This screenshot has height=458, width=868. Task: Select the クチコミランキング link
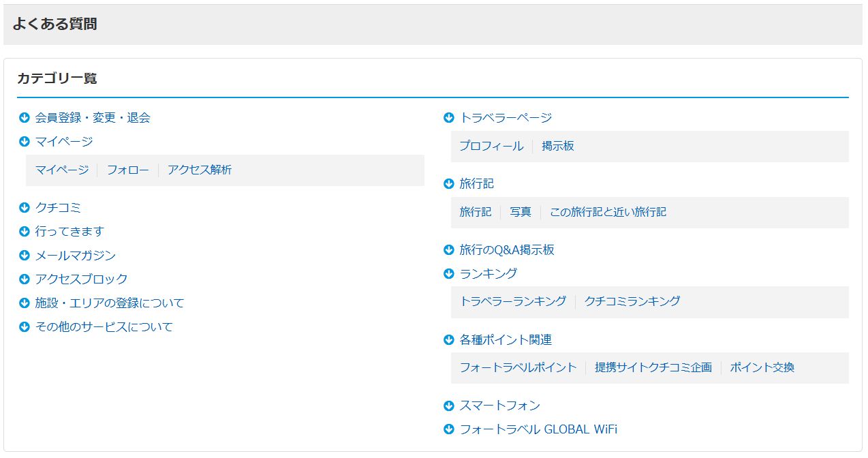tap(632, 301)
